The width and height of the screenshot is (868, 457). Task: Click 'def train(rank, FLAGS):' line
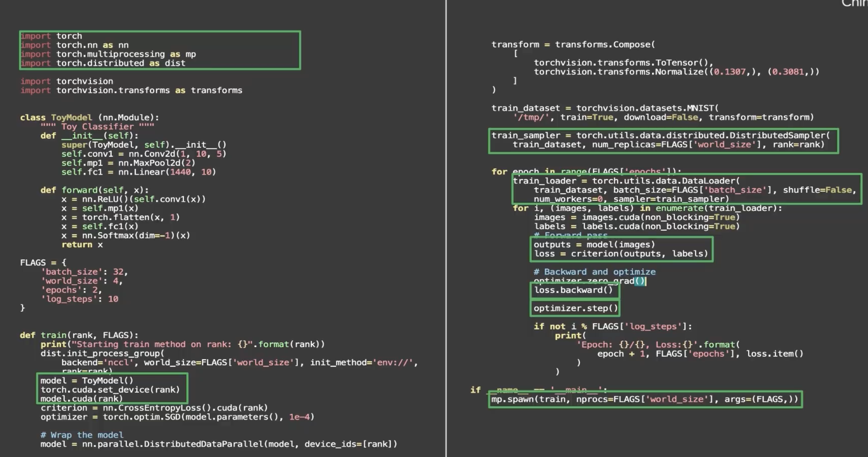[x=79, y=335]
